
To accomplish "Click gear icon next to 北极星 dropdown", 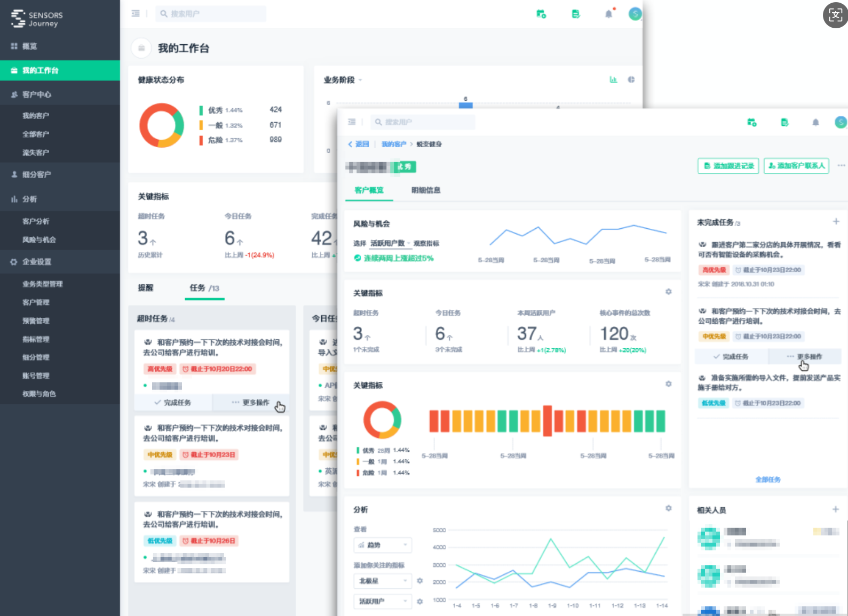I will [x=420, y=581].
